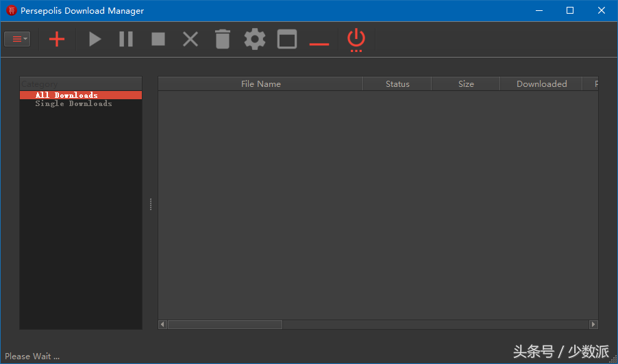
Task: Click the Persepolis app icon in title bar
Action: click(x=12, y=11)
